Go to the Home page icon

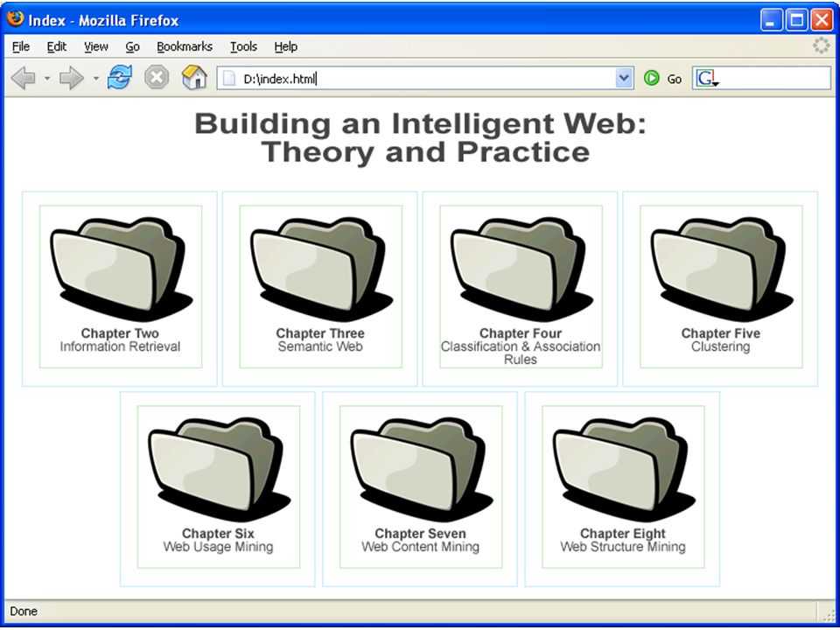tap(194, 78)
